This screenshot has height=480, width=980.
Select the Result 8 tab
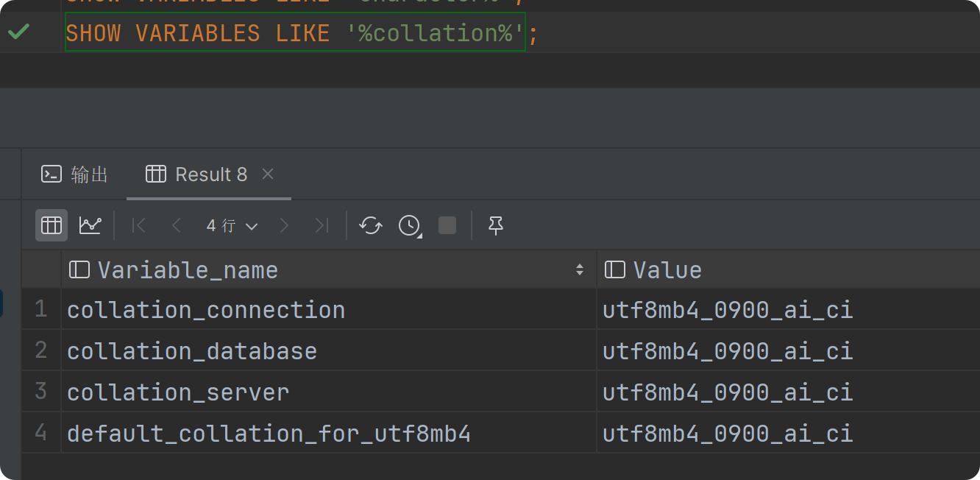(x=197, y=174)
